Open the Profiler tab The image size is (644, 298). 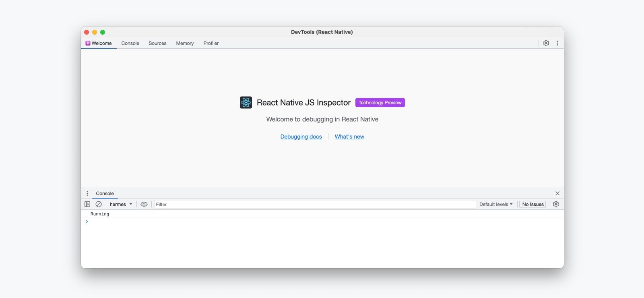point(211,43)
